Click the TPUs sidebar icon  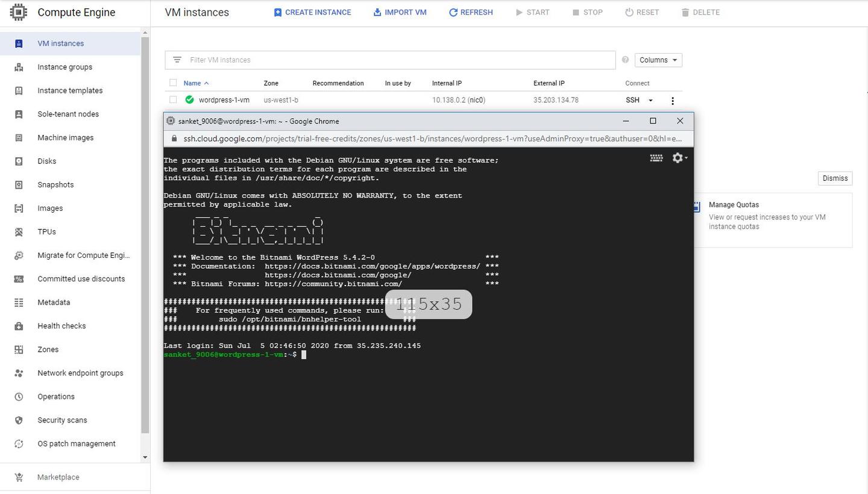click(x=19, y=231)
